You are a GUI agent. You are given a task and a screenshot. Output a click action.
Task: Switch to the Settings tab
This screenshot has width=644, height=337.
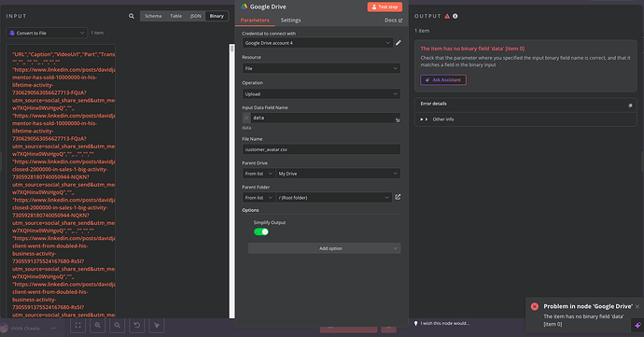[291, 21]
